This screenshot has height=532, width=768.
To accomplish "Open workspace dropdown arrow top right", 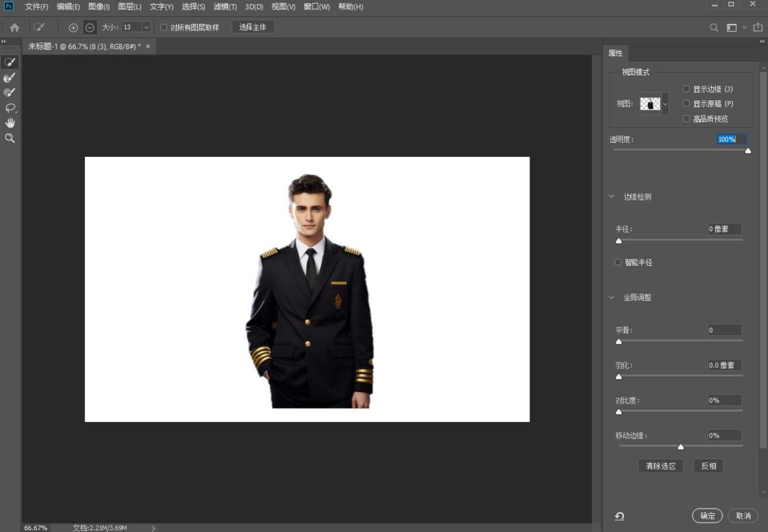I will (x=744, y=27).
